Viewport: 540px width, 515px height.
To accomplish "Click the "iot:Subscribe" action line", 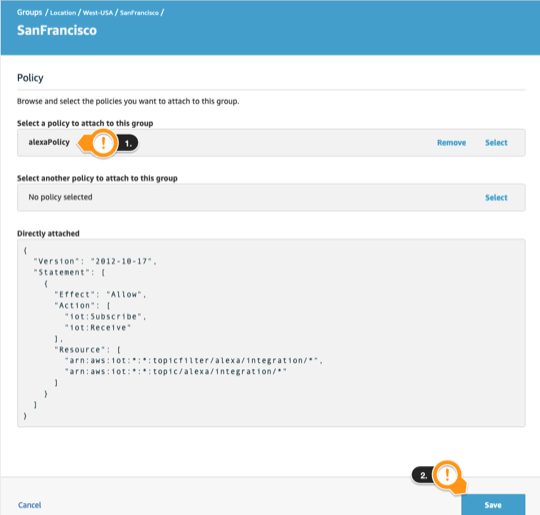I will click(105, 316).
